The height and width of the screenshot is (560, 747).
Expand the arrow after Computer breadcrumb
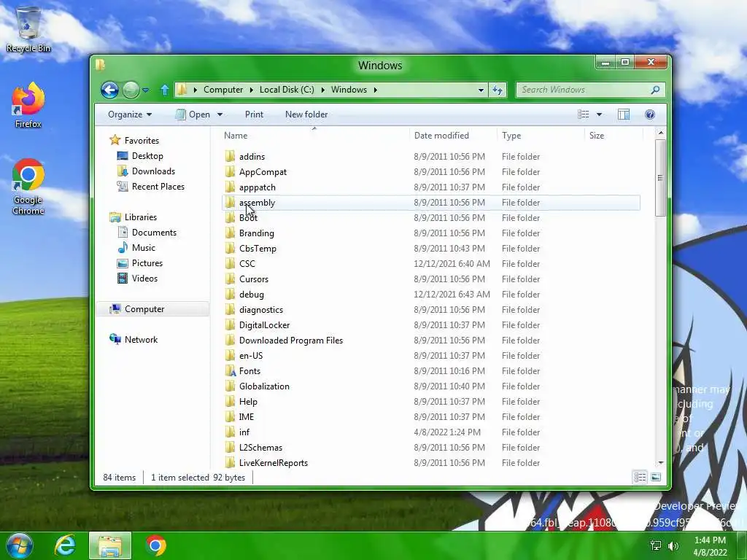[251, 90]
